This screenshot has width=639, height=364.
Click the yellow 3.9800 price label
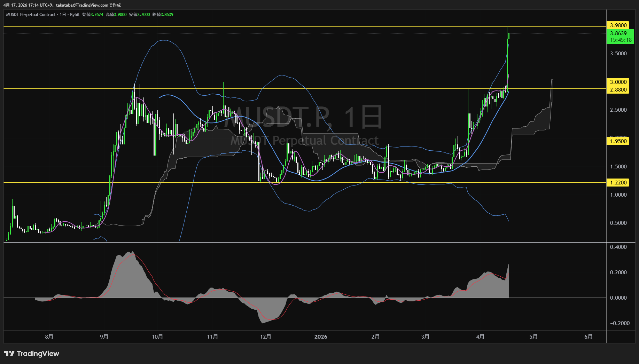tap(618, 25)
